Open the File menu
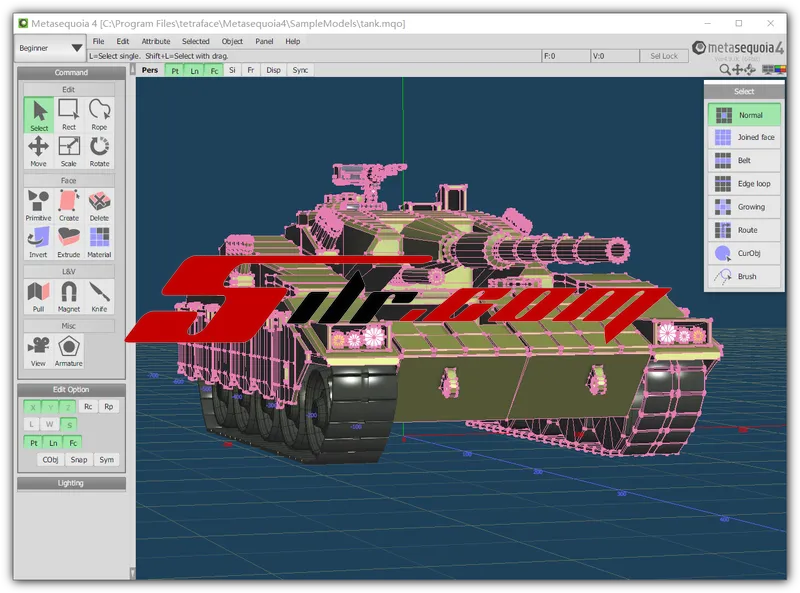 (x=98, y=41)
